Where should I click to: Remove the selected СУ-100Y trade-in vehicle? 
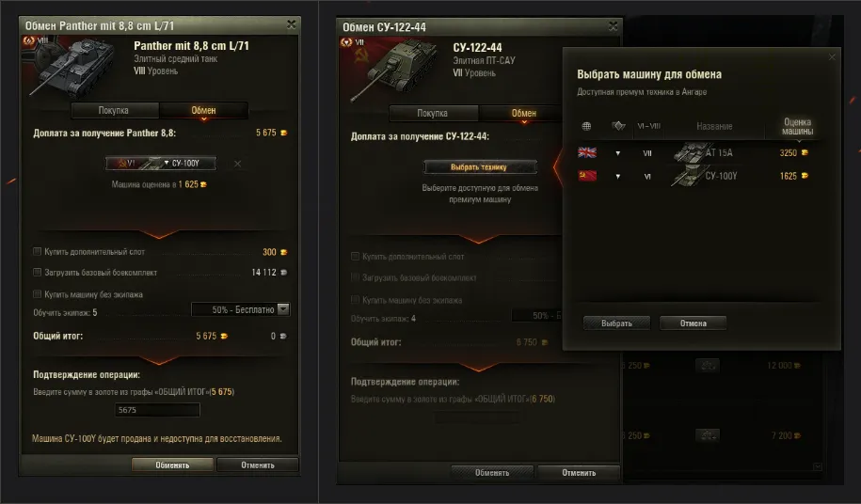[237, 164]
